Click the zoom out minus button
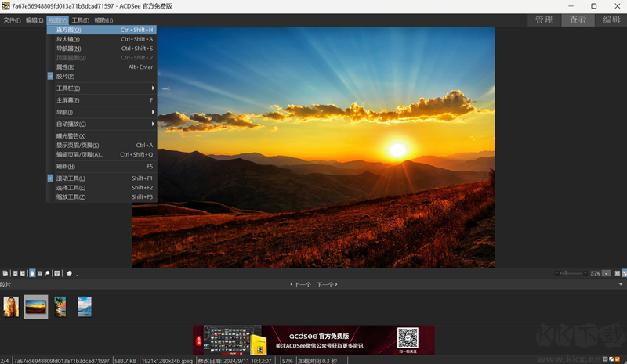Viewport: 627px width, 364px height. coord(557,273)
